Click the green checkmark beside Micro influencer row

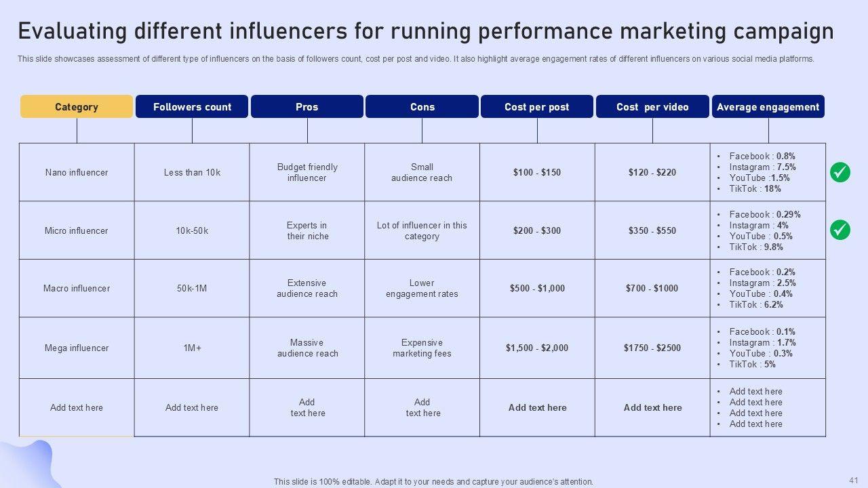tap(840, 230)
